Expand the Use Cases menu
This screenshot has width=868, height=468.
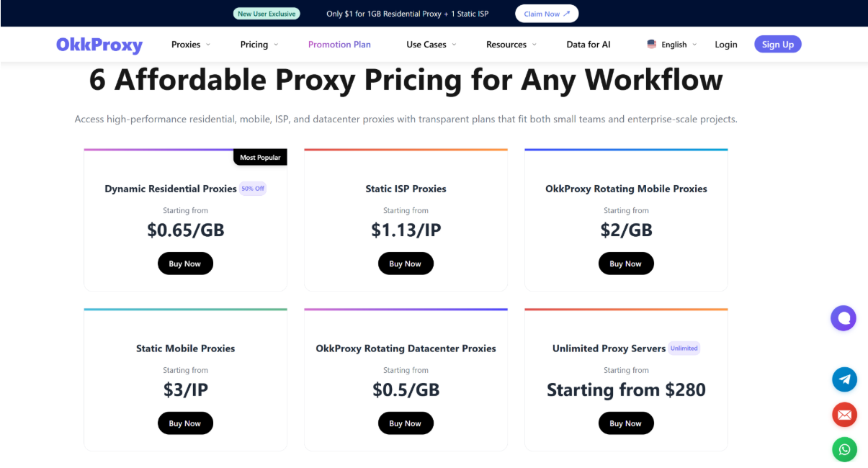431,45
